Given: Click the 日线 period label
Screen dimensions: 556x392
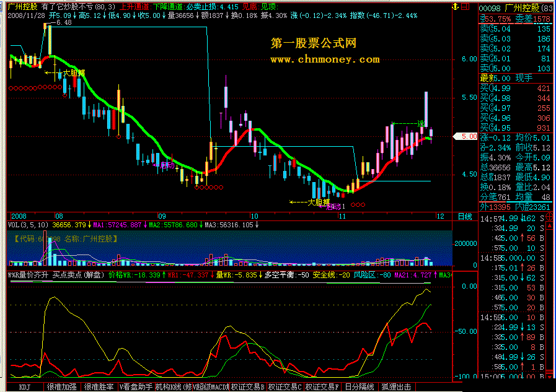Looking at the screenshot, I should tap(465, 216).
